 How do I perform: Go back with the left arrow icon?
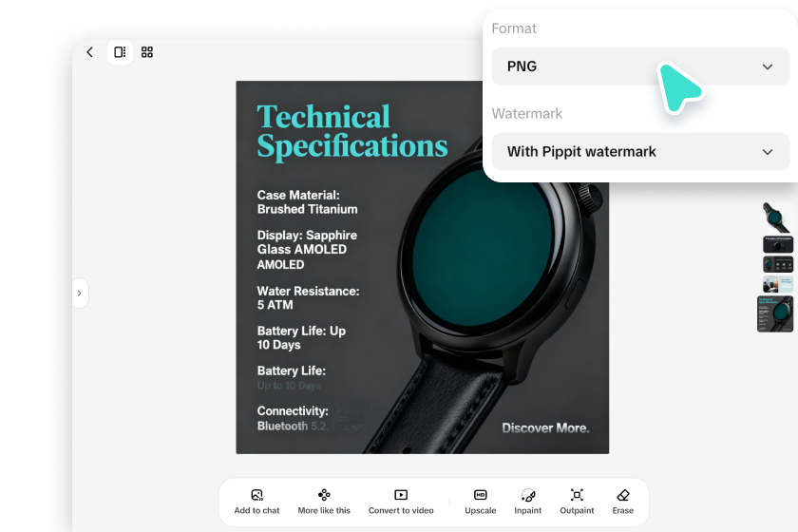89,52
